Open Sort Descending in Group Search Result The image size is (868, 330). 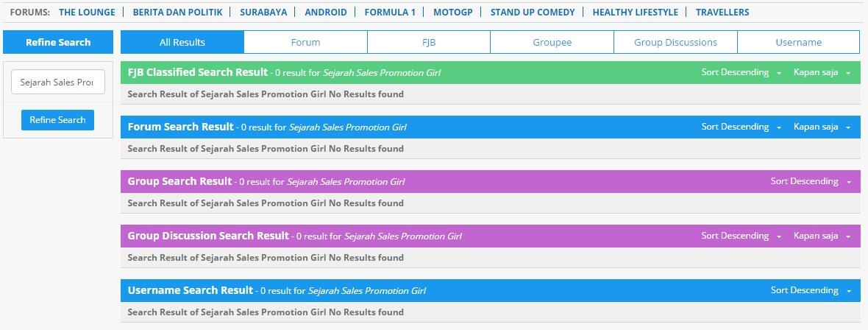click(811, 181)
